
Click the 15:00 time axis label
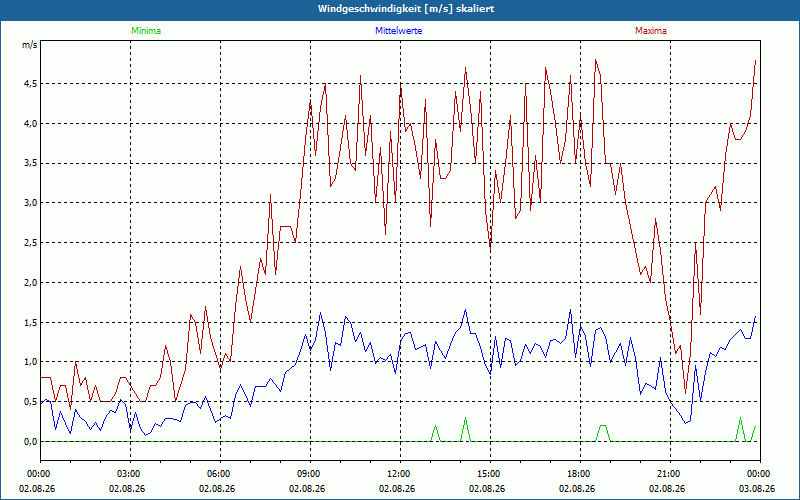pos(490,474)
